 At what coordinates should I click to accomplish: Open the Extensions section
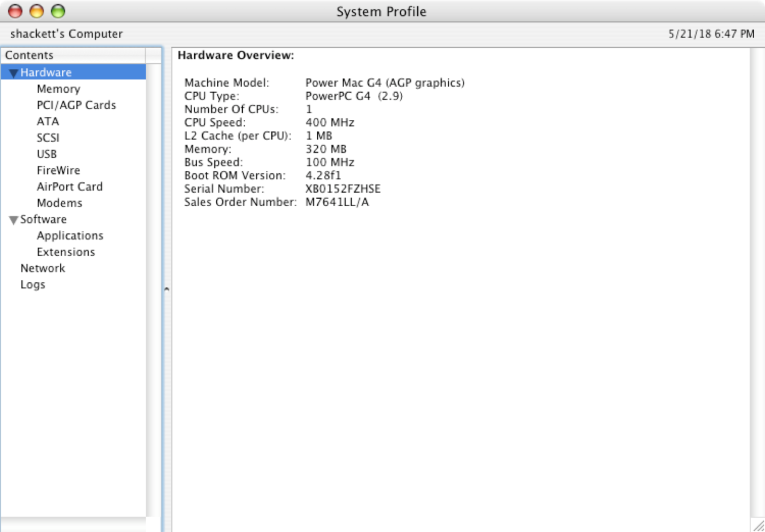(x=65, y=252)
